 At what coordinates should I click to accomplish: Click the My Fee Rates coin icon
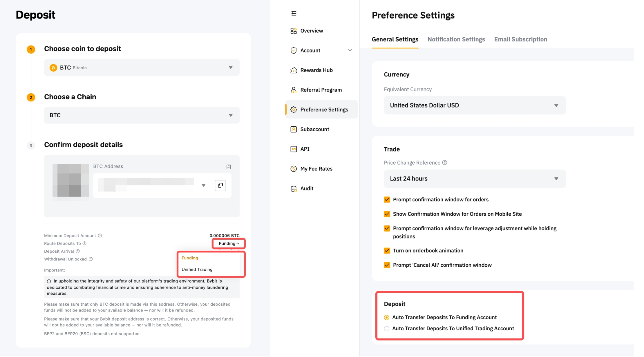point(294,169)
